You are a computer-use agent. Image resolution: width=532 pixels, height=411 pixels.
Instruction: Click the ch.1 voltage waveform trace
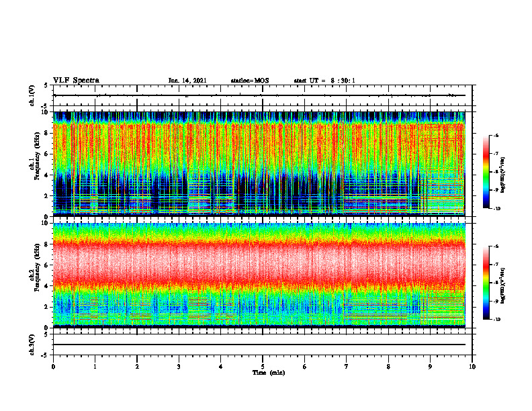(259, 95)
